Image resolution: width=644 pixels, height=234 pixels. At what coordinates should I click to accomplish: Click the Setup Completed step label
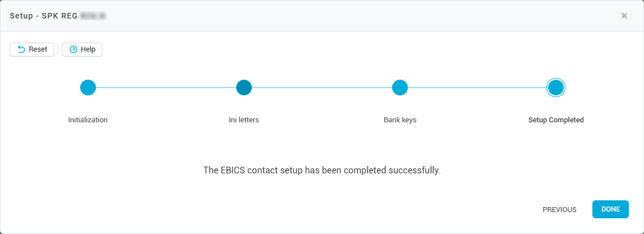(x=556, y=120)
